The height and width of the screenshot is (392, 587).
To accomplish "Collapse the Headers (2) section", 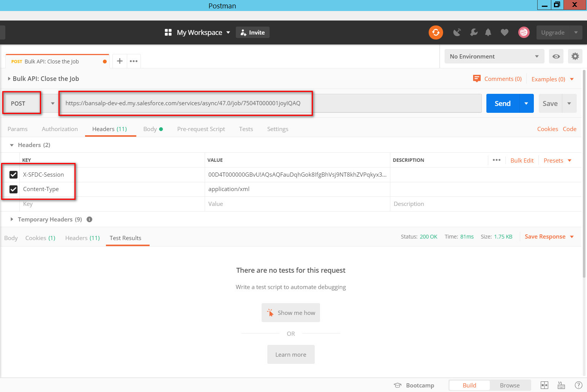I will point(12,145).
